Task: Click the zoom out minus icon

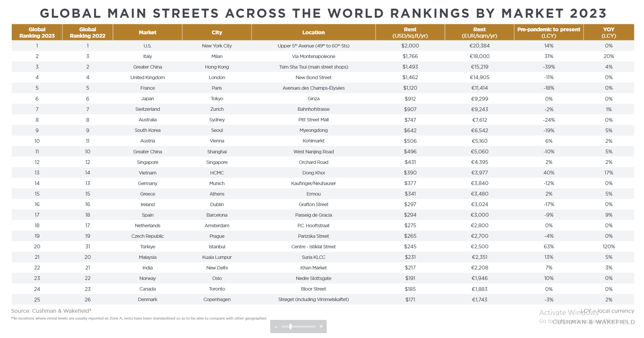Action: coord(276,327)
